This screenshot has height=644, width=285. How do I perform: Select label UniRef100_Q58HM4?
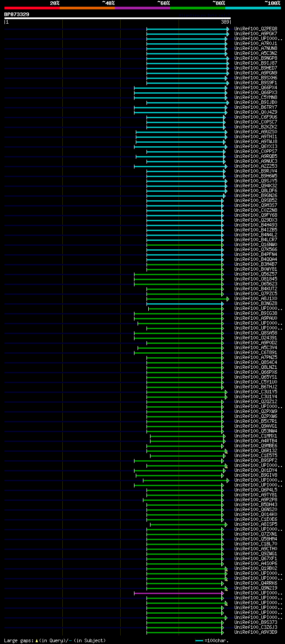pos(256,539)
